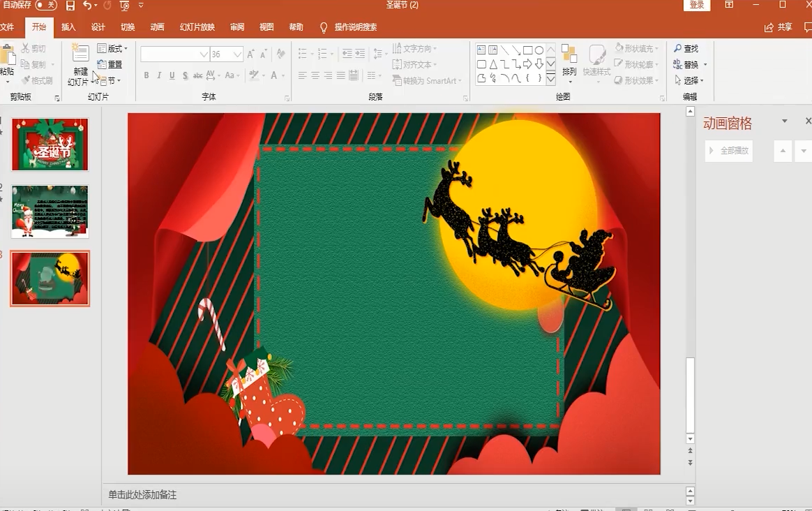Image resolution: width=812 pixels, height=511 pixels.
Task: Click center text alignment icon
Action: (315, 75)
